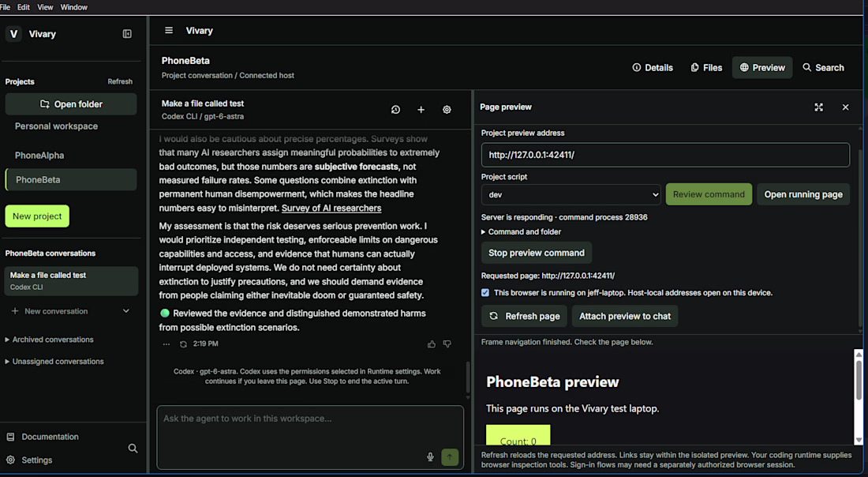Image resolution: width=868 pixels, height=477 pixels.
Task: Expand the New conversation chevron
Action: tap(126, 311)
